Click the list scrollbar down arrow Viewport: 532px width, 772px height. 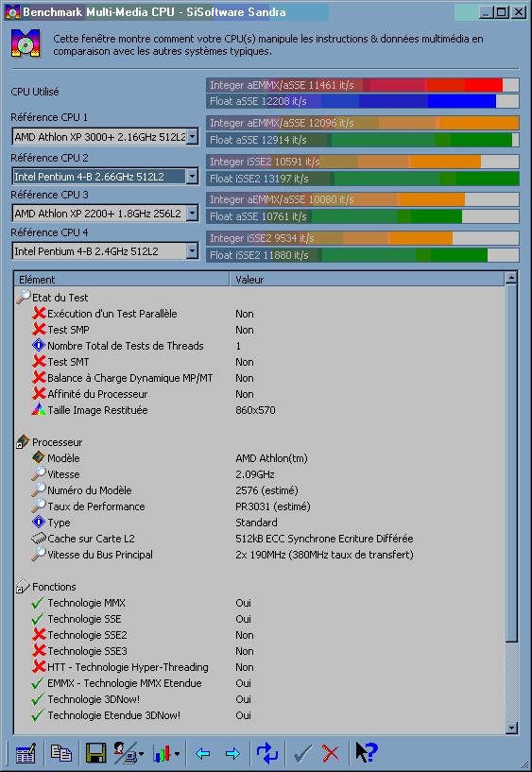coord(511,728)
